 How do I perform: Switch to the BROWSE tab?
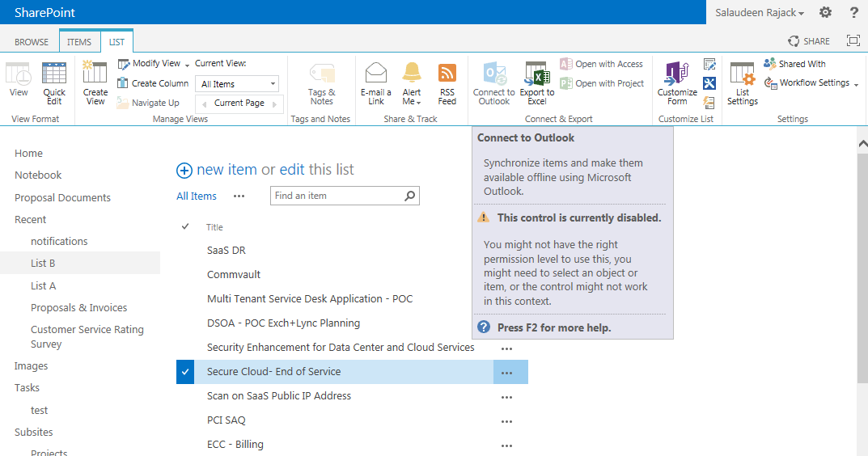pos(32,42)
